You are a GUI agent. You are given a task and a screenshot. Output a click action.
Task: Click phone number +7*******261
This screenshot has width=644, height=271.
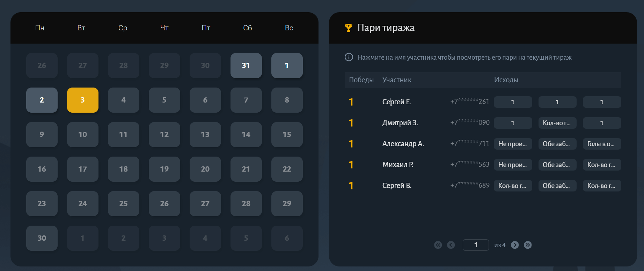click(x=470, y=101)
